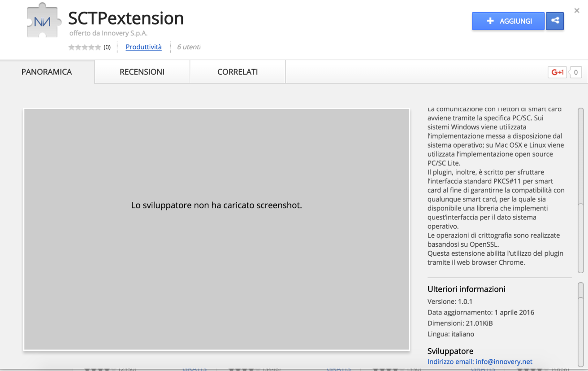The height and width of the screenshot is (371, 588).
Task: Click the description text scrollbar
Action: tap(581, 190)
